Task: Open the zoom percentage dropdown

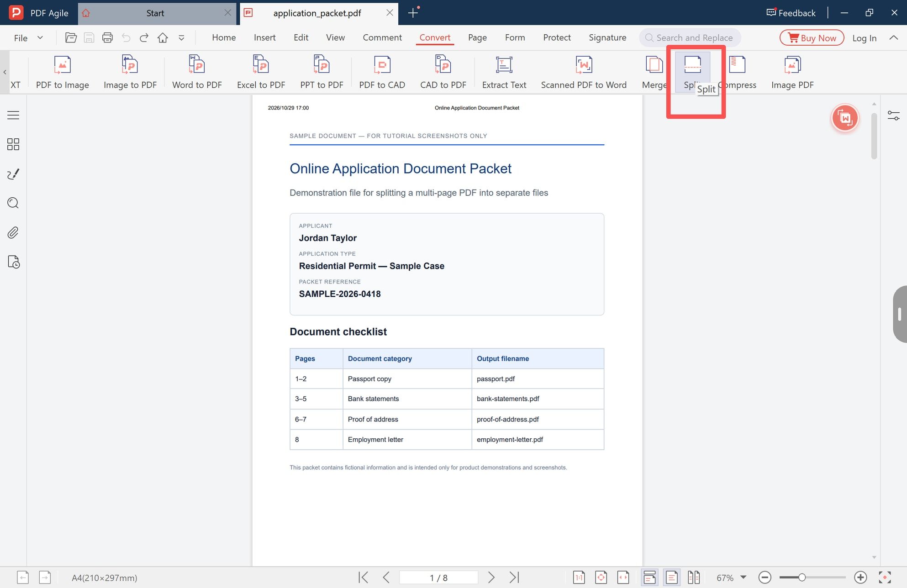Action: pos(744,577)
